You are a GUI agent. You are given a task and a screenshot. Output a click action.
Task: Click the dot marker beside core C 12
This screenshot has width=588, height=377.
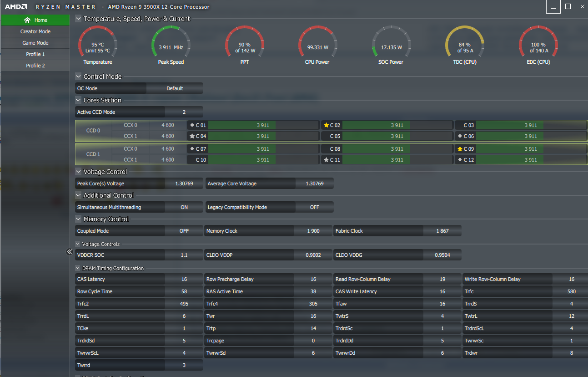460,159
